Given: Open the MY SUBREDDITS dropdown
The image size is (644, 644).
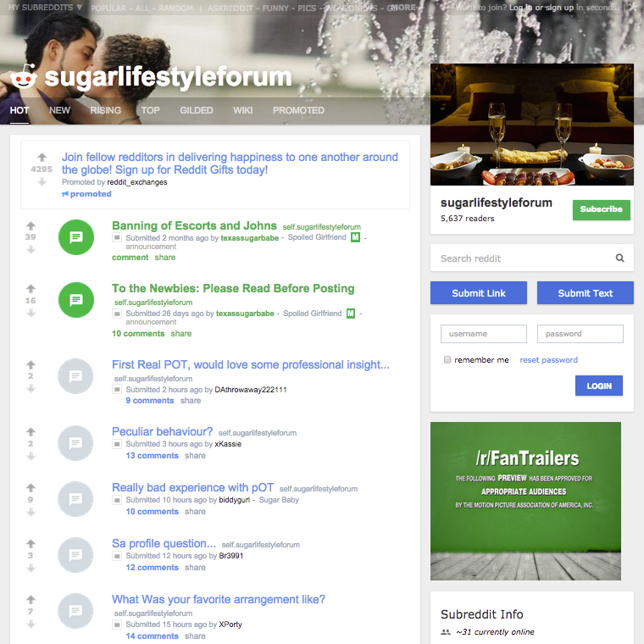Looking at the screenshot, I should pyautogui.click(x=45, y=8).
